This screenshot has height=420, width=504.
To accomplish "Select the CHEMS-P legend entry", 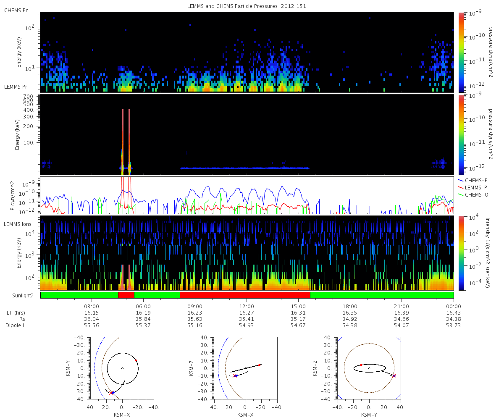I will (473, 180).
